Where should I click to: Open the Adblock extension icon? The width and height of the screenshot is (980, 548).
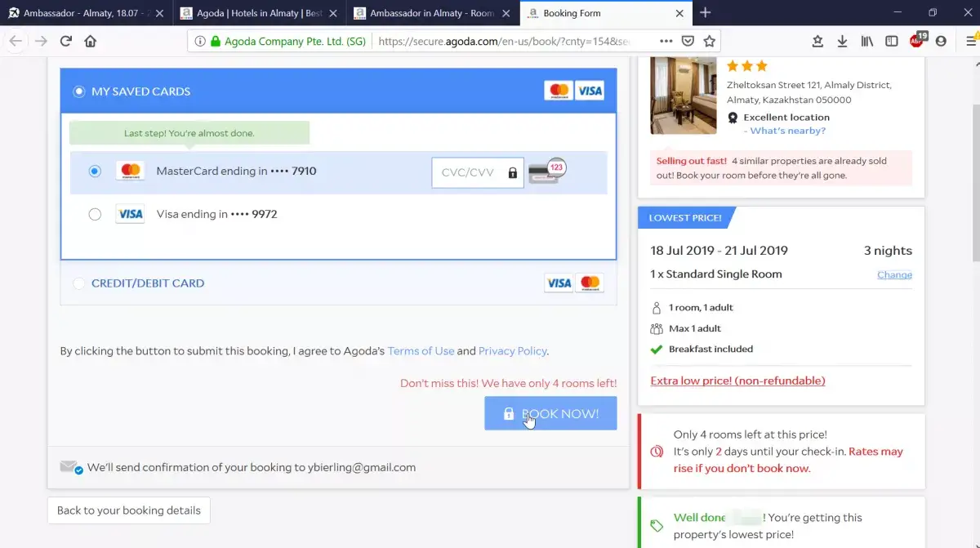pyautogui.click(x=917, y=40)
